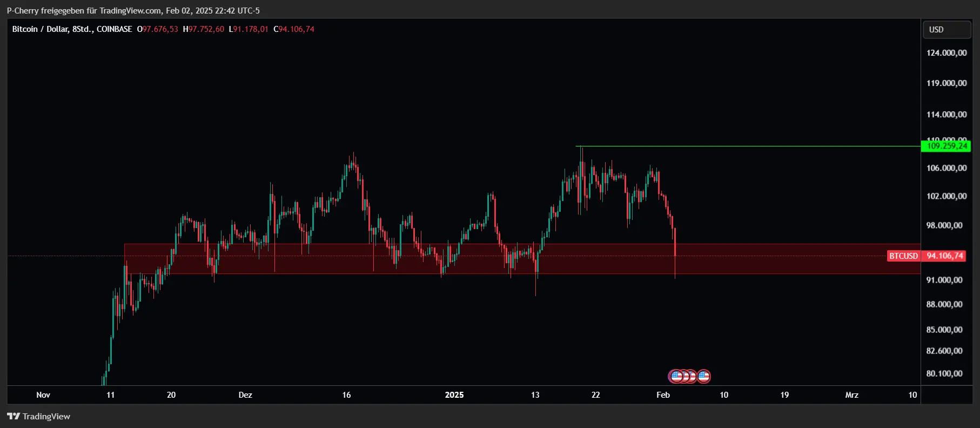
Task: Click the 119.000,00 price axis label
Action: [x=947, y=83]
